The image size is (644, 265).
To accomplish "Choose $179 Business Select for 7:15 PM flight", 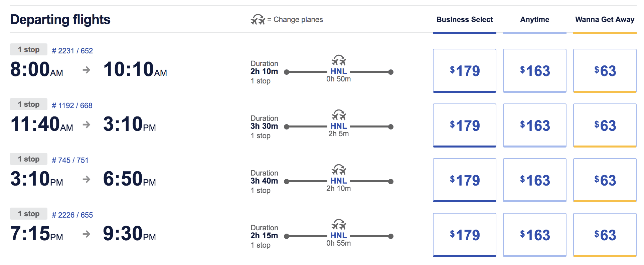I will tap(465, 235).
